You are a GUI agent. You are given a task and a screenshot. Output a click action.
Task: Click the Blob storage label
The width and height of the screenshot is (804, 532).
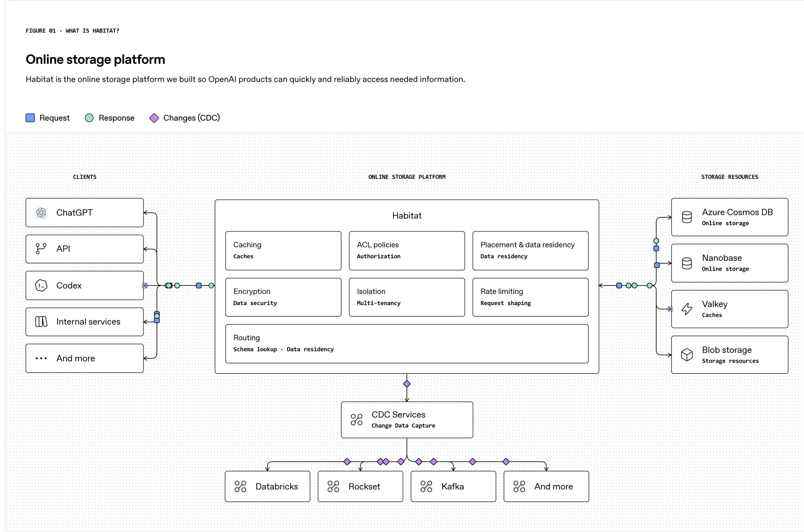(727, 350)
